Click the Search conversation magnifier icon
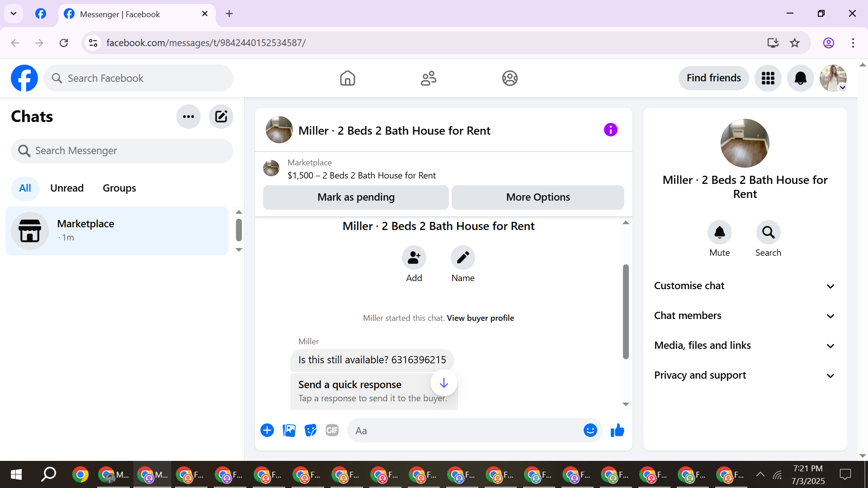The image size is (868, 488). [768, 232]
